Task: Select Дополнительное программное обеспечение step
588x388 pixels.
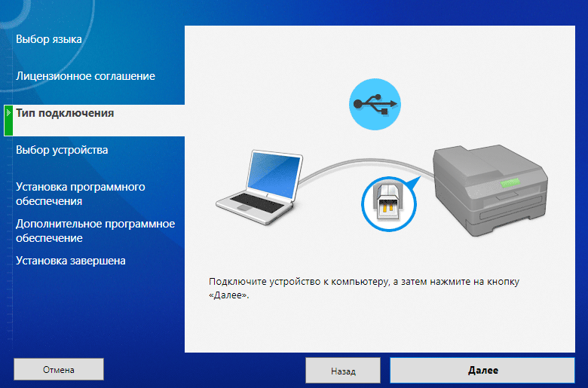Action: click(x=95, y=231)
